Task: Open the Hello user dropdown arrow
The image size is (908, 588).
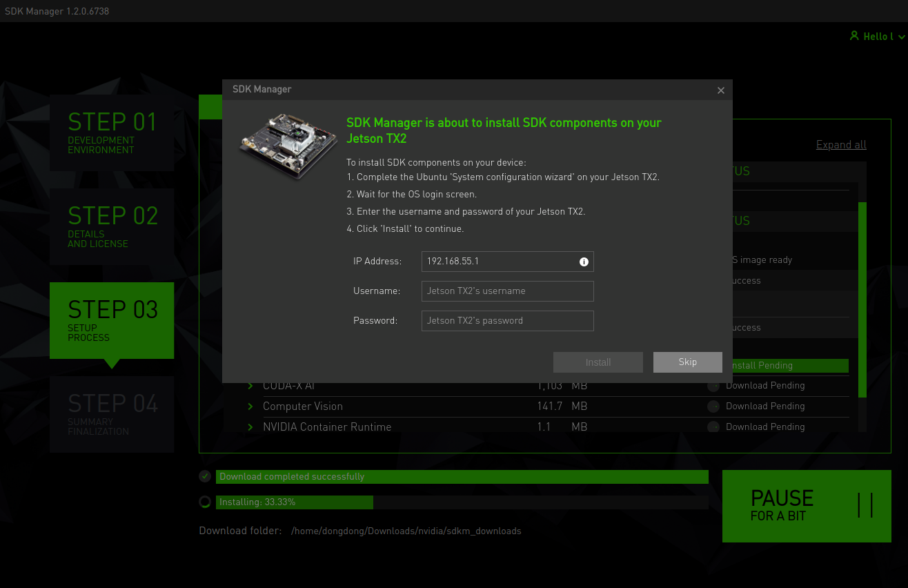Action: click(902, 37)
